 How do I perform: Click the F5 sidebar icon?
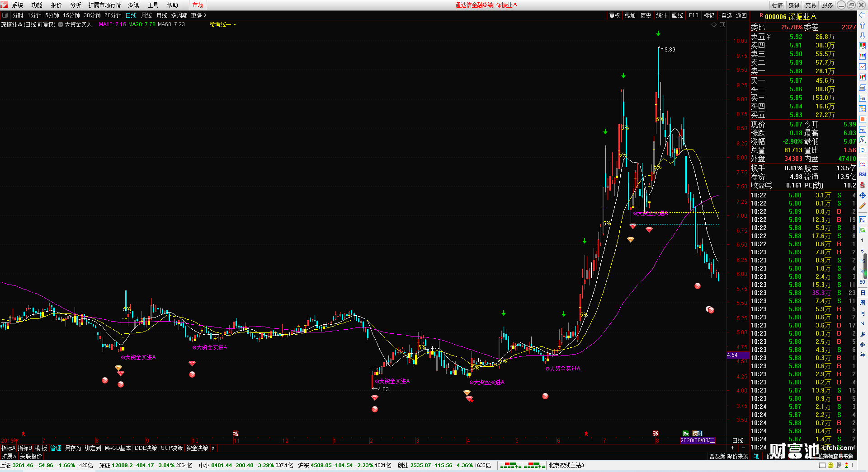click(863, 220)
